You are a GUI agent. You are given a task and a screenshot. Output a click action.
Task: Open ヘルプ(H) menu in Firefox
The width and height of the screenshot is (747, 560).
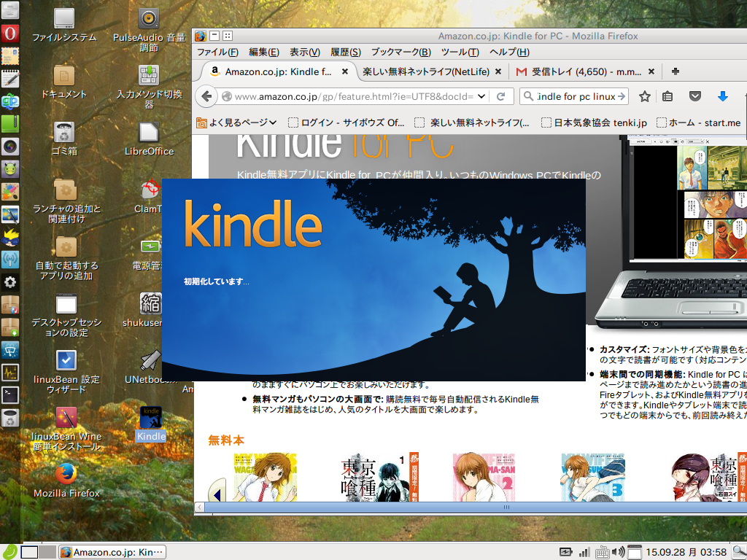509,52
